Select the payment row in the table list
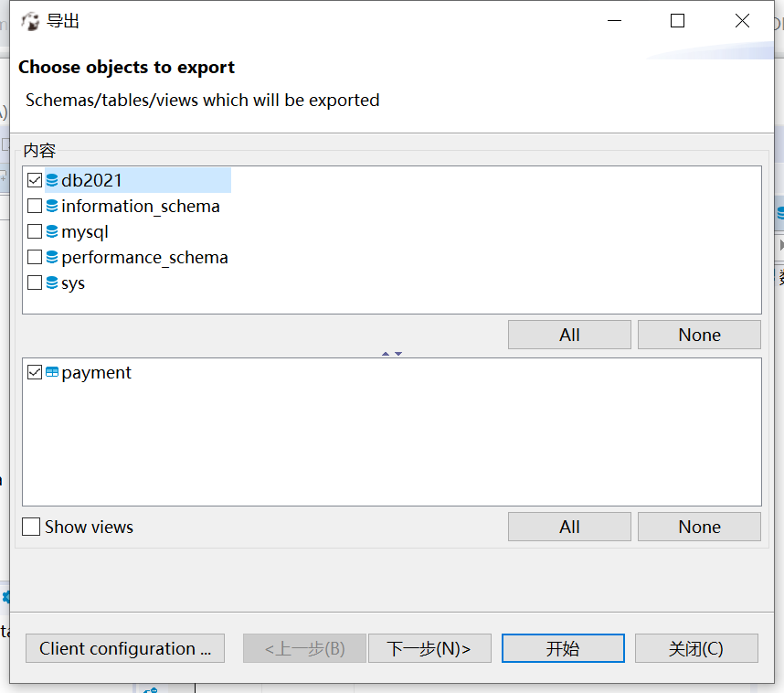 point(96,372)
